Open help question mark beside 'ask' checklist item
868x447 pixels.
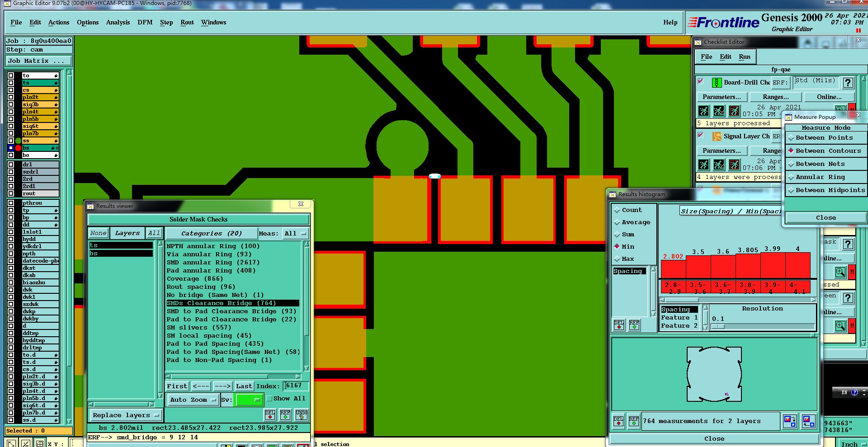point(848,244)
